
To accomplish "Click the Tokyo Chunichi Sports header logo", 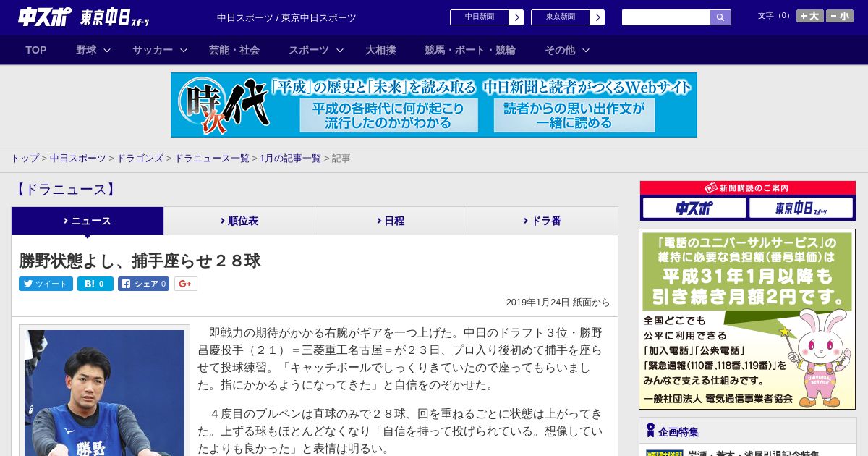I will (115, 18).
